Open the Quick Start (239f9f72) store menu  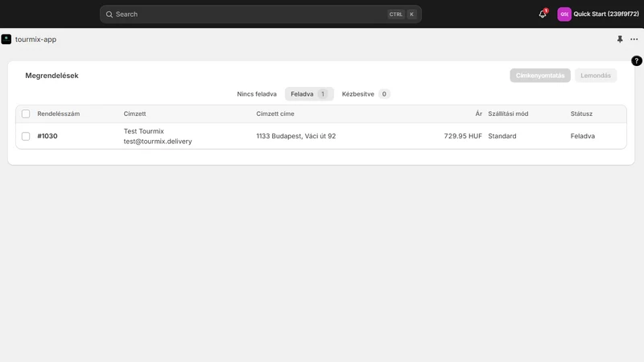coord(598,14)
